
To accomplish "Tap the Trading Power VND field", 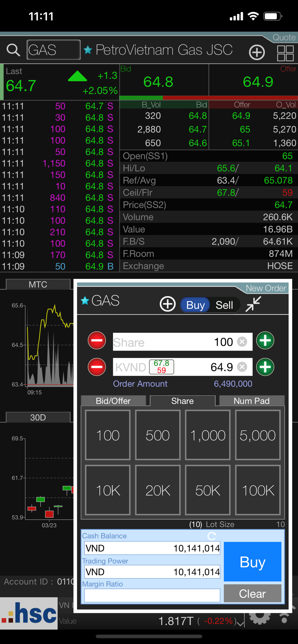I will 152,572.
